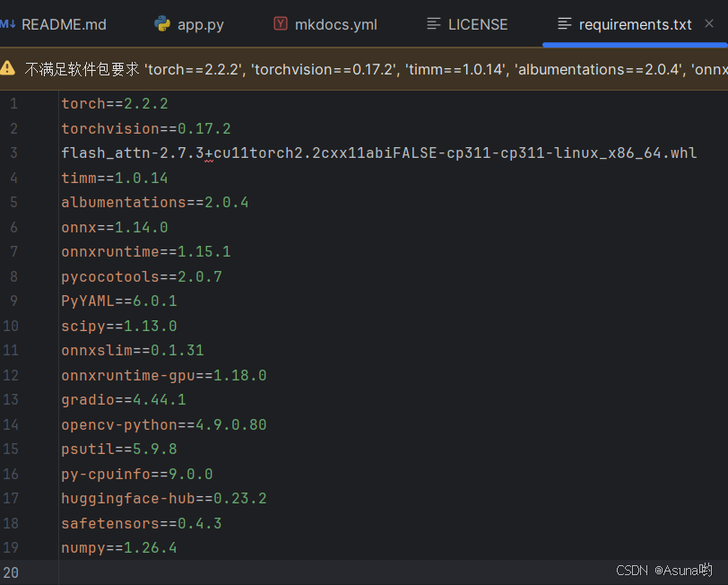Click the Markdown icon on the README.md tab
This screenshot has height=585, width=728.
click(x=9, y=24)
